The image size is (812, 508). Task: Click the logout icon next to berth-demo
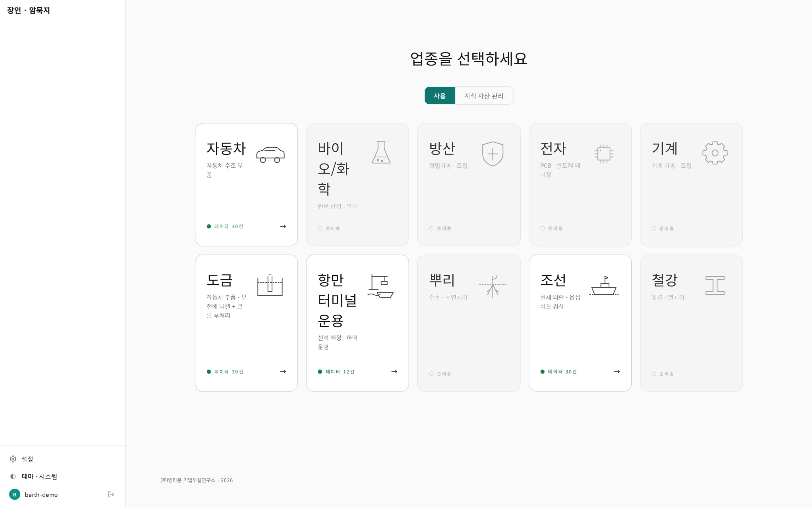111,494
